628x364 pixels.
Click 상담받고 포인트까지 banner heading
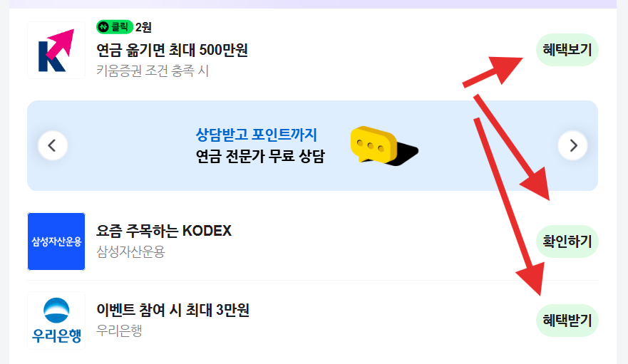coord(257,135)
